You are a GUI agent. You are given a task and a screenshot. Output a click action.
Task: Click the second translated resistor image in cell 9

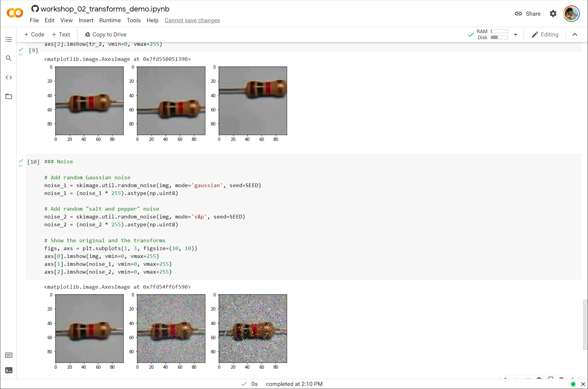pos(171,101)
